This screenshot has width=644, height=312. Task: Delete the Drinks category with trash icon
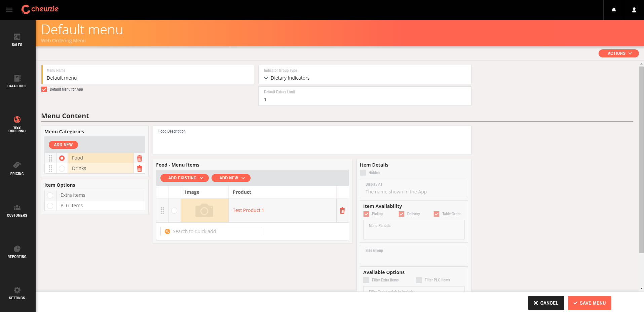coord(140,169)
